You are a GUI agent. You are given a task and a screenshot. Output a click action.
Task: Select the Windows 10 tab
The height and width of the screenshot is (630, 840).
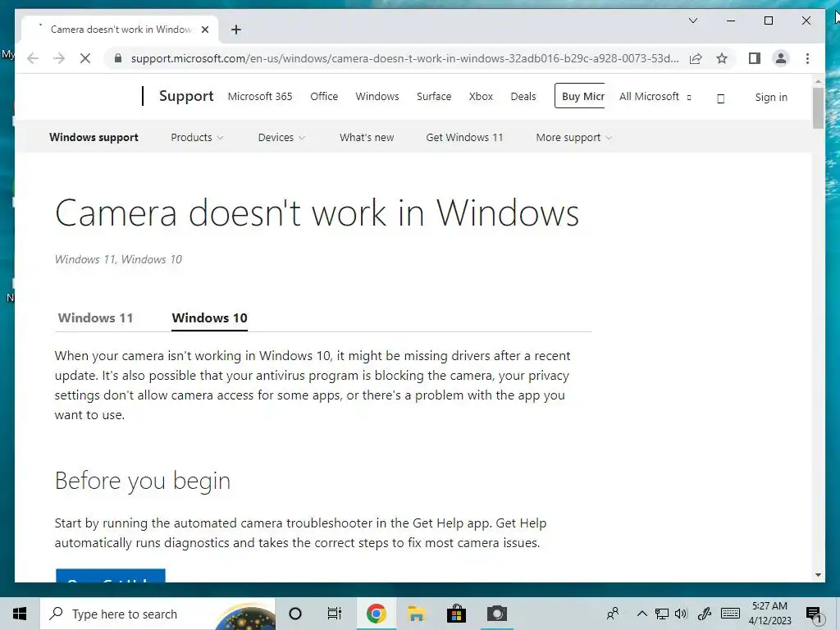pos(209,317)
